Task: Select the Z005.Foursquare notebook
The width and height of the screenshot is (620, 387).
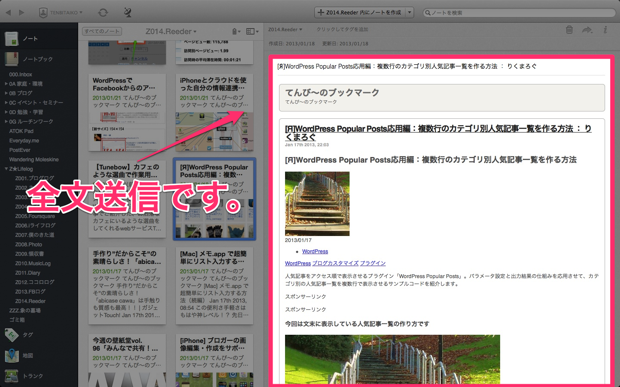Action: (x=35, y=216)
